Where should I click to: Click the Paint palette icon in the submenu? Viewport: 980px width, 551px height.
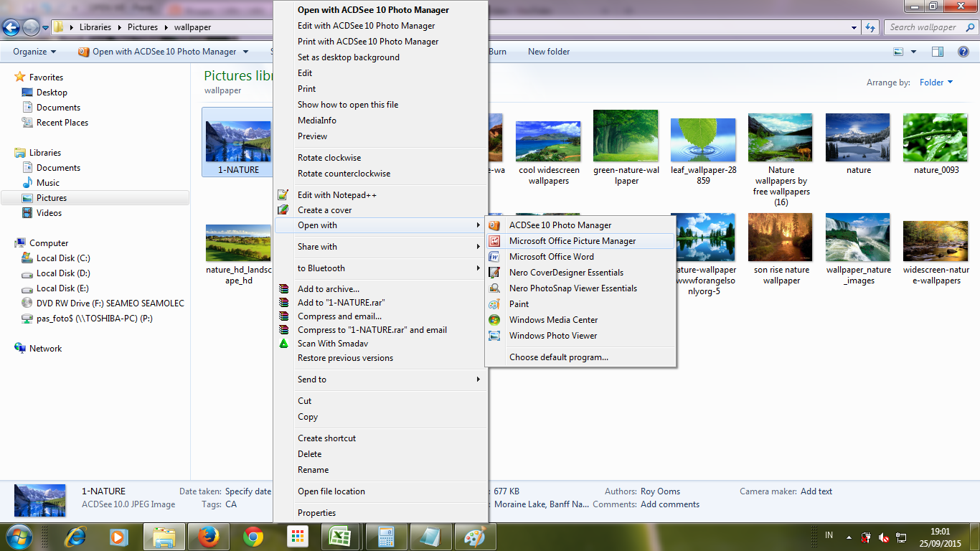pyautogui.click(x=494, y=304)
